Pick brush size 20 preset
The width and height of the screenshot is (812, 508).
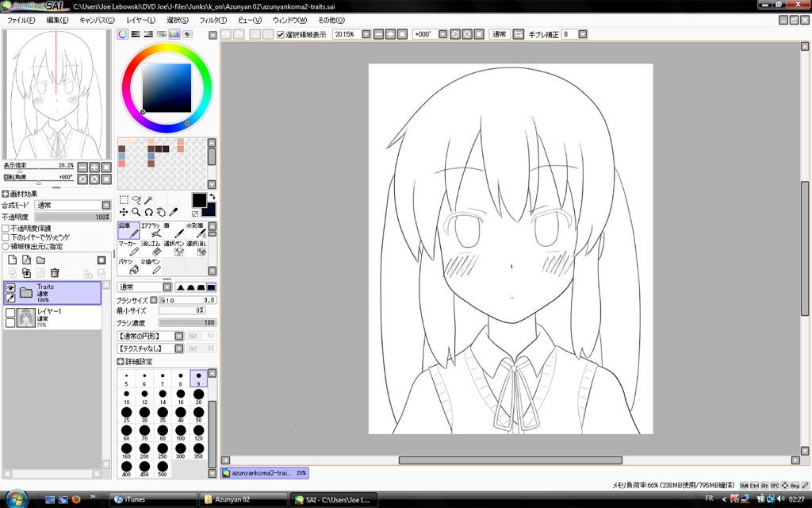click(198, 397)
